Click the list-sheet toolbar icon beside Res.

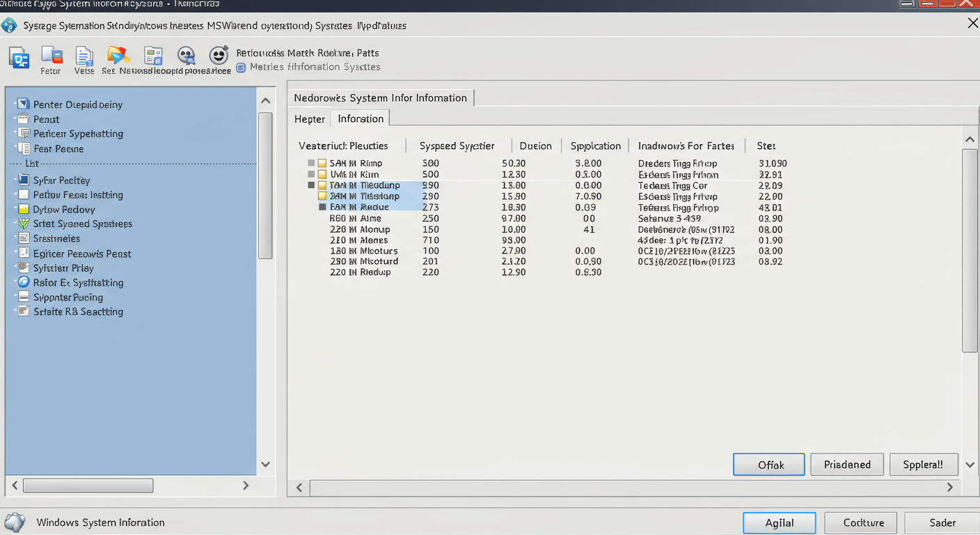click(x=153, y=56)
